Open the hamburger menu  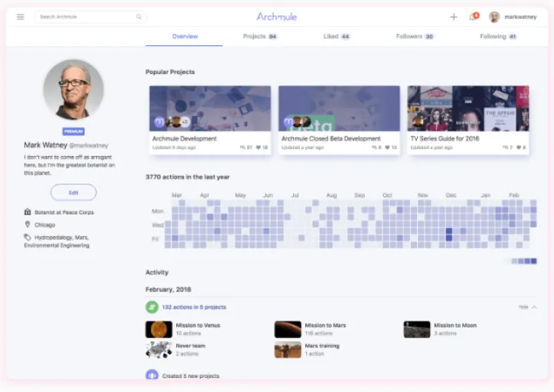[x=21, y=17]
